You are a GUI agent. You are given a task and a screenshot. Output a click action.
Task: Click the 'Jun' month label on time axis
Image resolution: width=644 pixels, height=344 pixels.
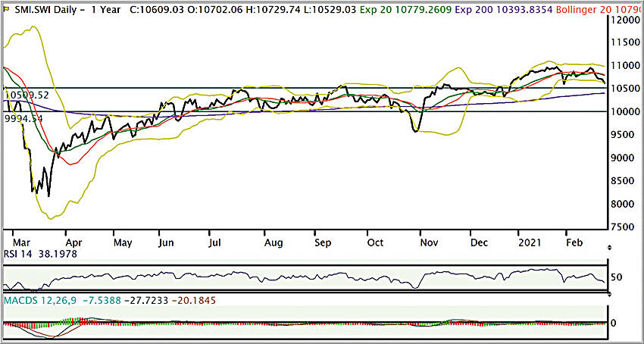click(167, 242)
